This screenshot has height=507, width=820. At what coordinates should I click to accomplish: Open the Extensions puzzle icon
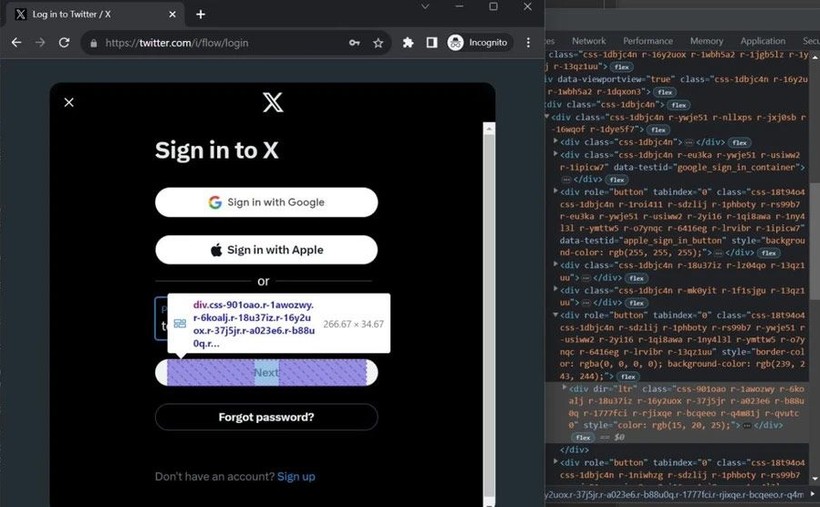[408, 42]
